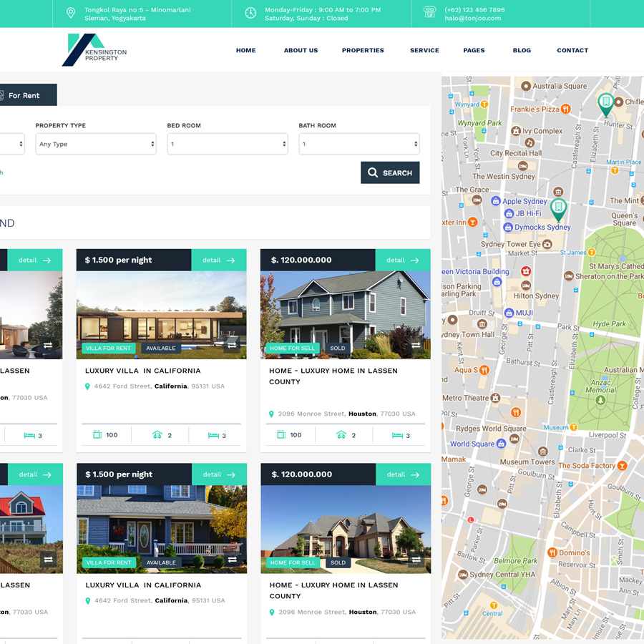Open CONTACT in the navigation
Viewport: 644px width, 644px height.
(572, 50)
